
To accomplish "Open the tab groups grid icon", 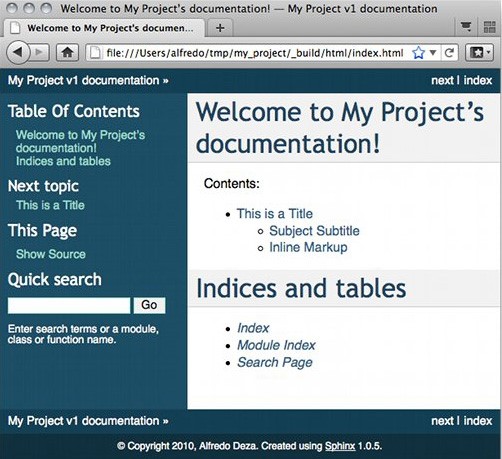I will click(489, 27).
